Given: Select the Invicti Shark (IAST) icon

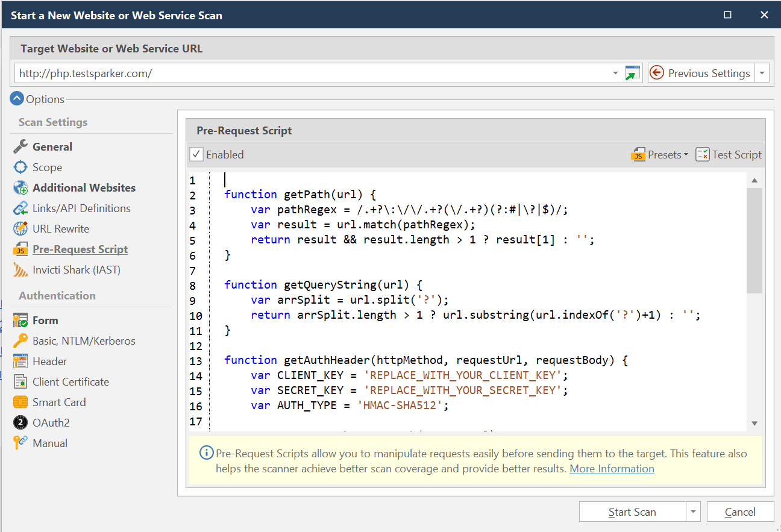Looking at the screenshot, I should click(20, 270).
